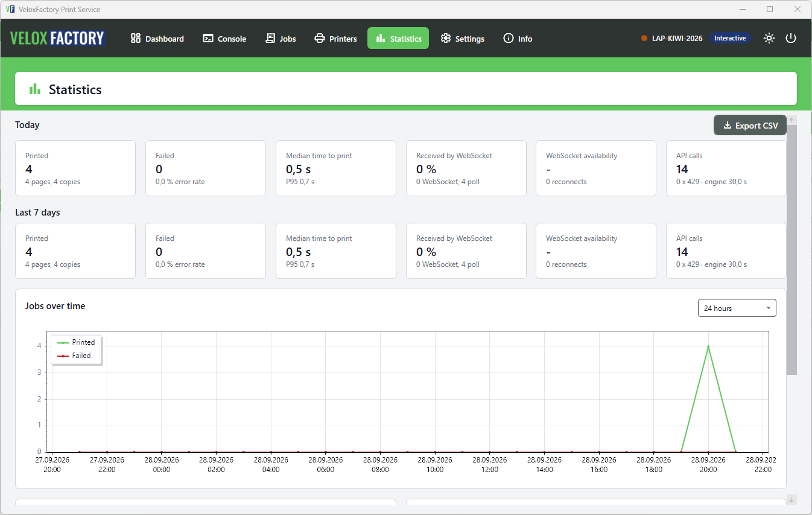Click the Failed card under Today
The image size is (812, 515).
[x=206, y=168]
